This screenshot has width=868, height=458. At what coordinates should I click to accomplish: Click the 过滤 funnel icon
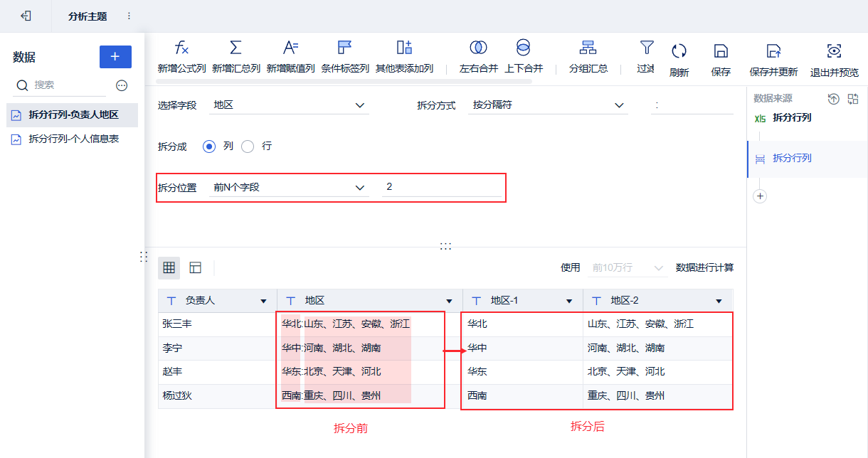pyautogui.click(x=646, y=48)
